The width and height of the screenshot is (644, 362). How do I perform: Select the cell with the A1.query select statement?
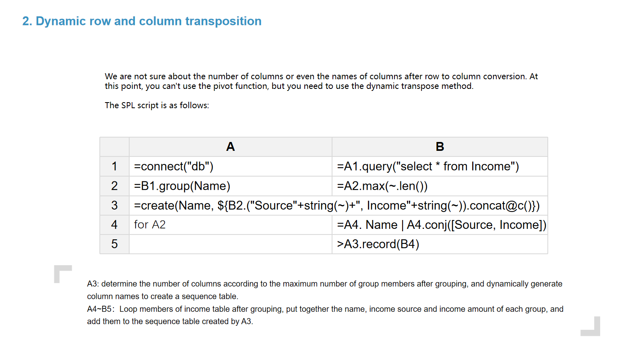[440, 166]
